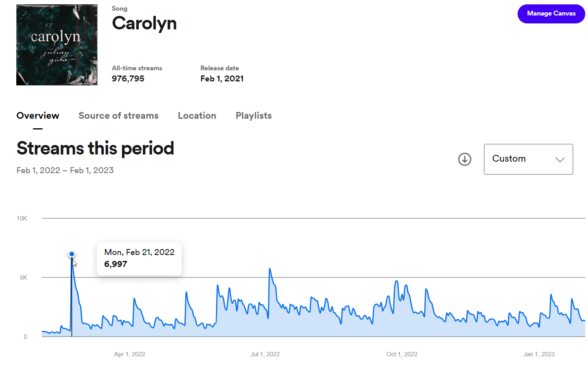Screen dimensions: 588x367
Task: Click the 10K y-axis label
Action: (22, 218)
